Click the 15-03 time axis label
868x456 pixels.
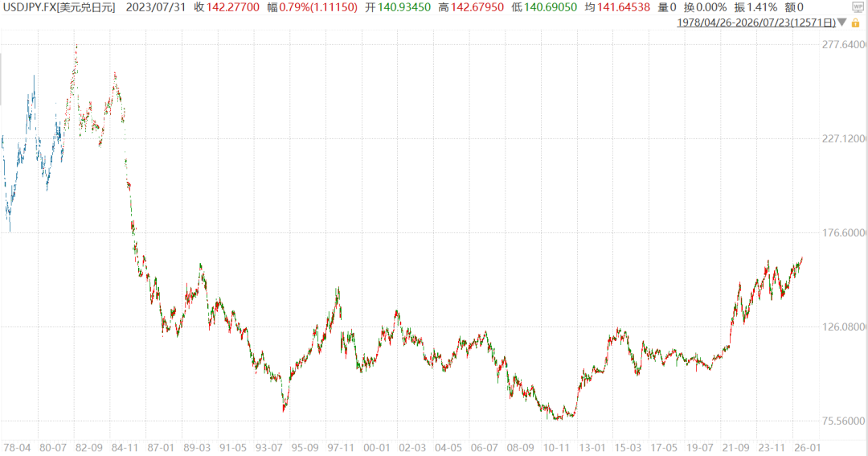coord(628,448)
